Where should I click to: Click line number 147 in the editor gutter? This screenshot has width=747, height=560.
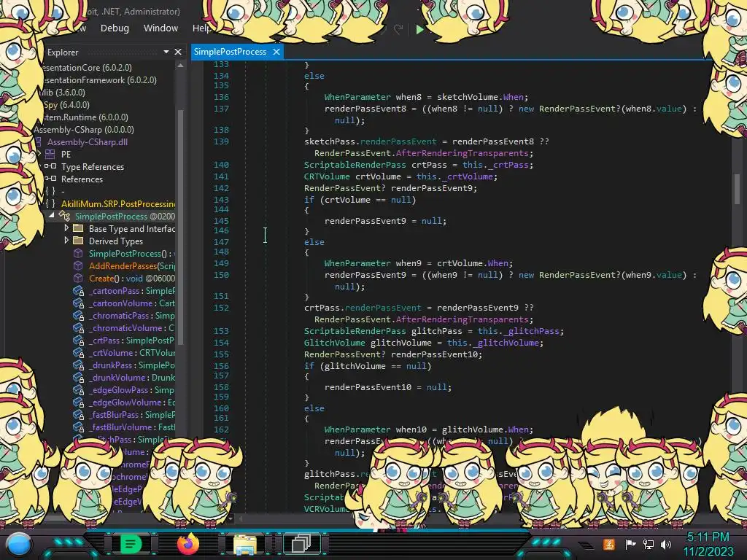(x=221, y=242)
